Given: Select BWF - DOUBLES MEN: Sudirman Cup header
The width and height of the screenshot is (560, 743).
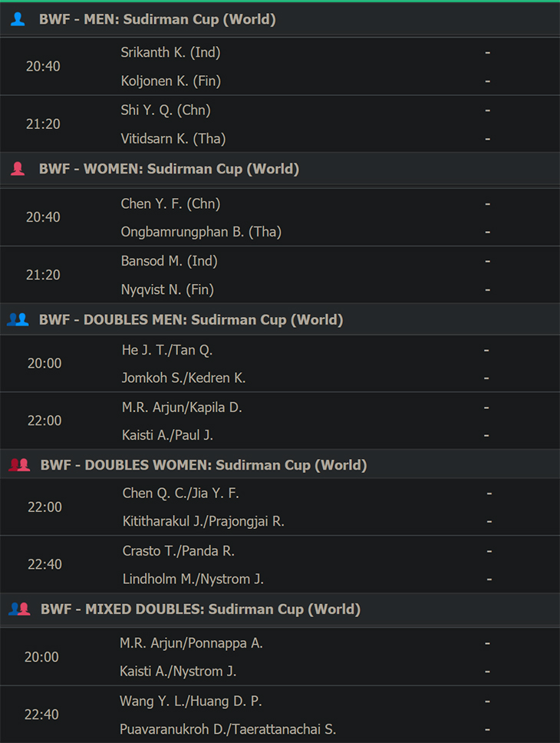Looking at the screenshot, I should 280,319.
